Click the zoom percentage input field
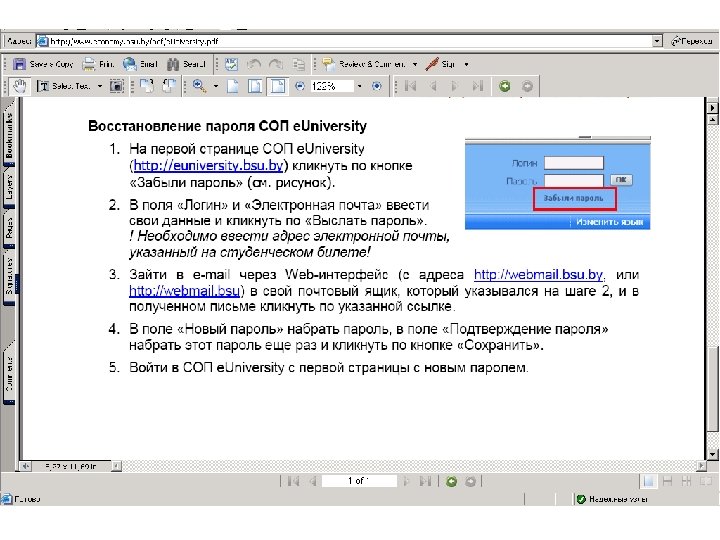 pos(332,86)
